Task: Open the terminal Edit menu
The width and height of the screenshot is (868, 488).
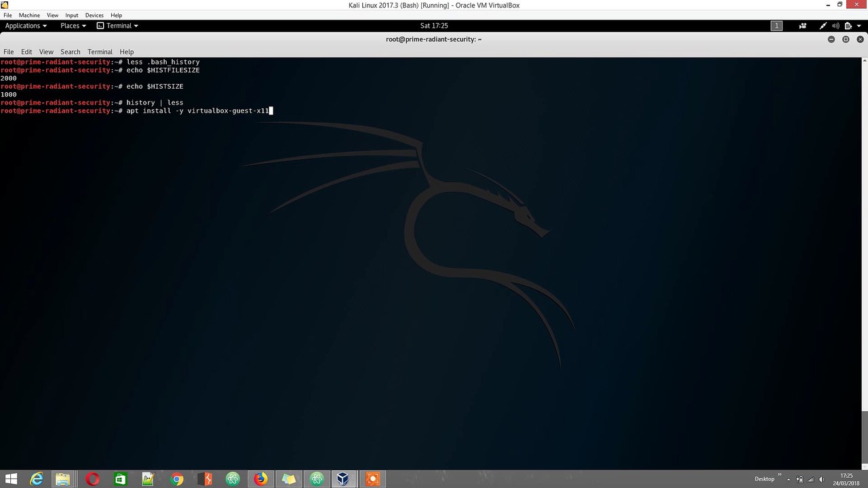Action: tap(26, 52)
